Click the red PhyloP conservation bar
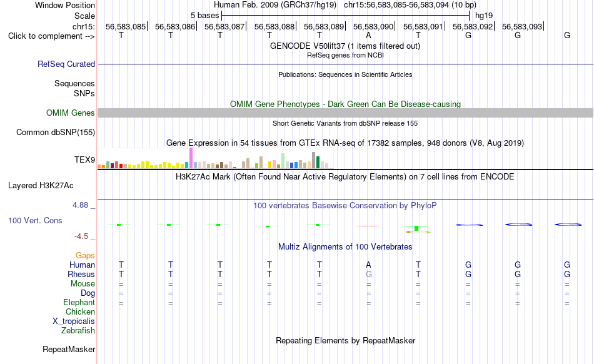This screenshot has width=594, height=364. point(368,226)
